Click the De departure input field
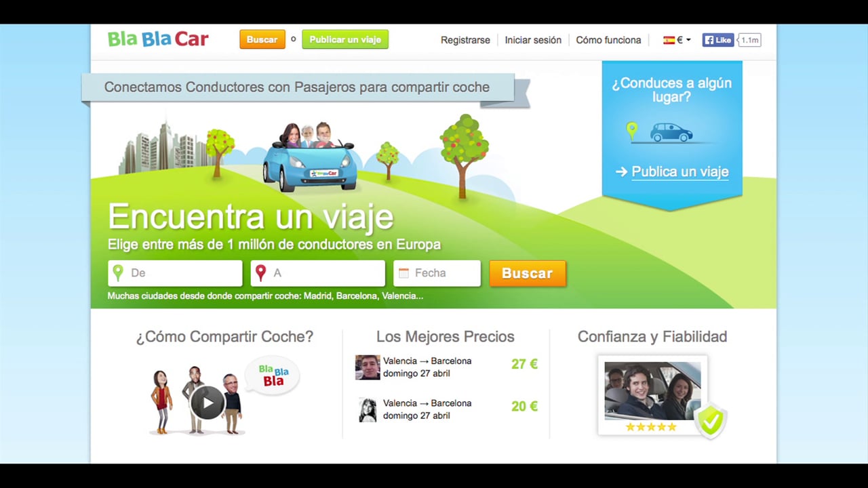The height and width of the screenshot is (488, 868). [175, 273]
